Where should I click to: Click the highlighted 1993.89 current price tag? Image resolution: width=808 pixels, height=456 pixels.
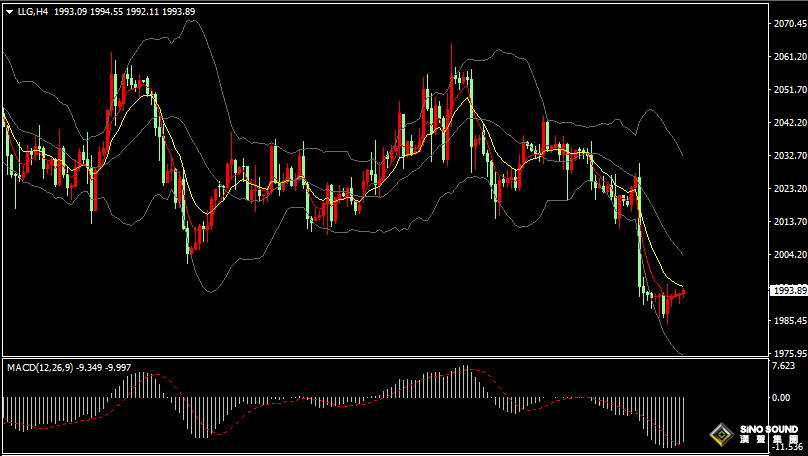(x=788, y=290)
